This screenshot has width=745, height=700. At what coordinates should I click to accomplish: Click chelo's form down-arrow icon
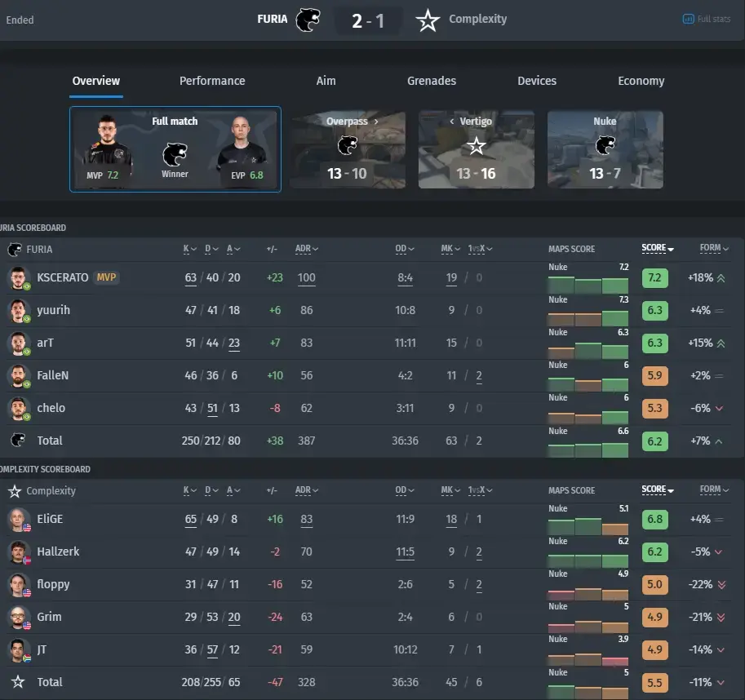(720, 409)
